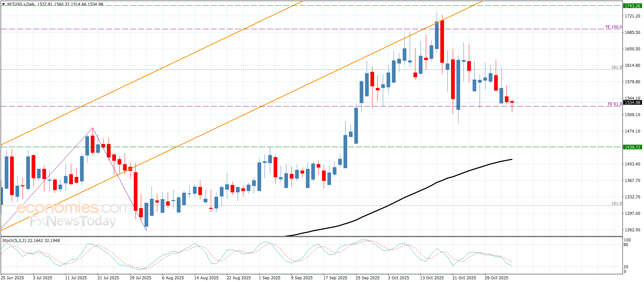Click the 1650.50 price axis value
This screenshot has height=282, width=644.
tap(632, 49)
